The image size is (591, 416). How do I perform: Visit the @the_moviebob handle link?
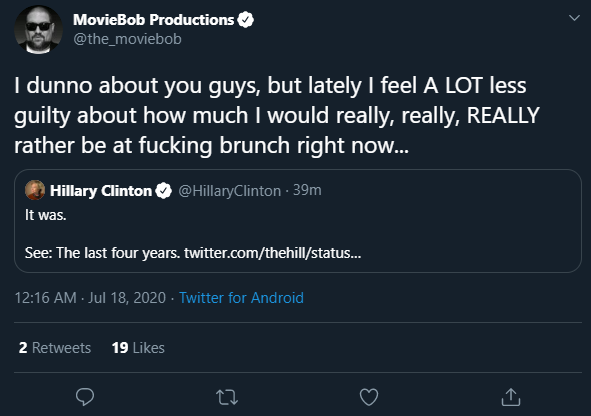coord(127,39)
